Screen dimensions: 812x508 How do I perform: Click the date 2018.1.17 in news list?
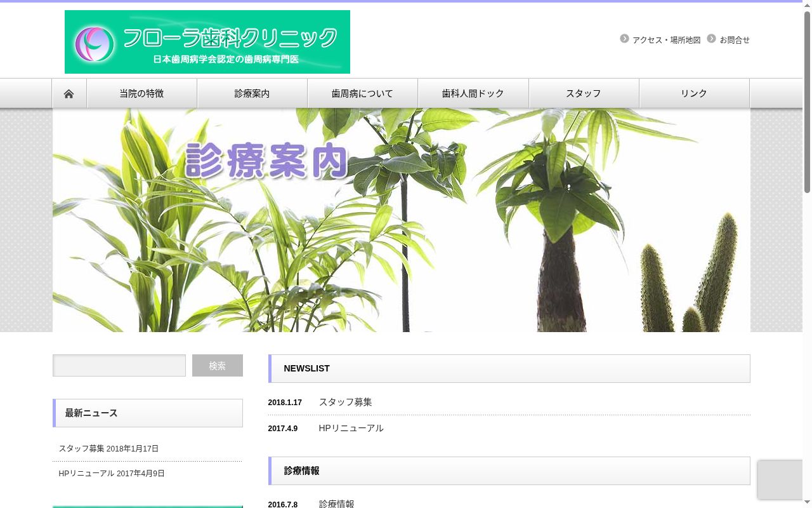coord(285,403)
